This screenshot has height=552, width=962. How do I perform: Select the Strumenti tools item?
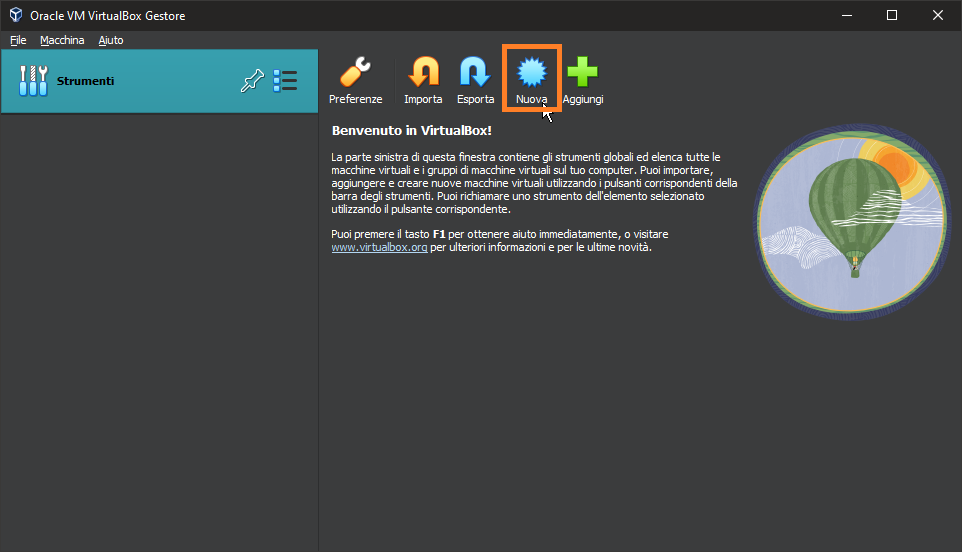click(160, 81)
